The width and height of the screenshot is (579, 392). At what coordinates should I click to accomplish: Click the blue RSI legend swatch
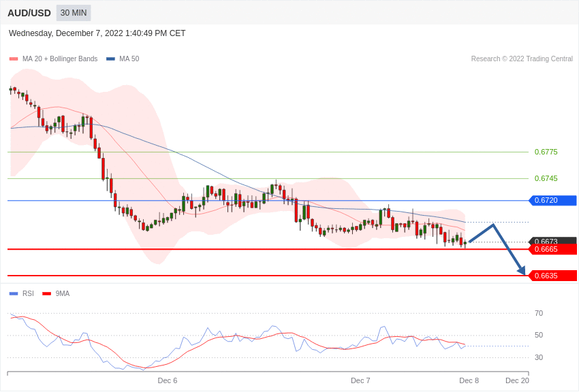(14, 294)
